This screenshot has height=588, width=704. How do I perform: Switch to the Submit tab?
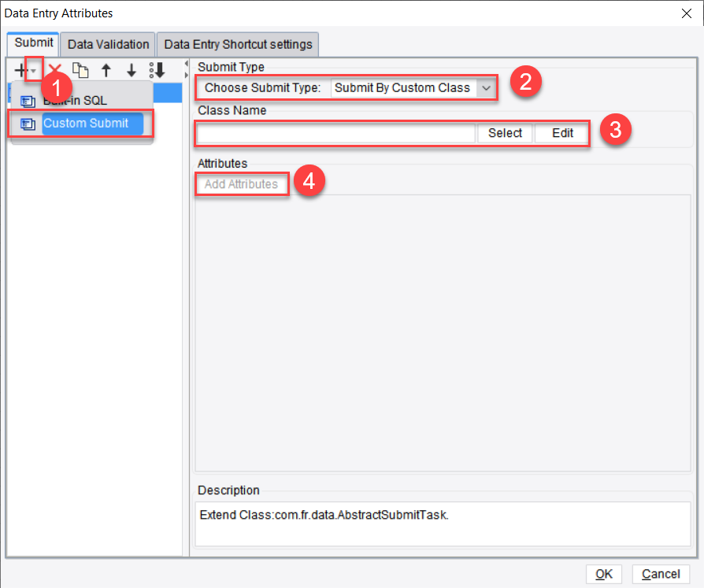coord(33,43)
